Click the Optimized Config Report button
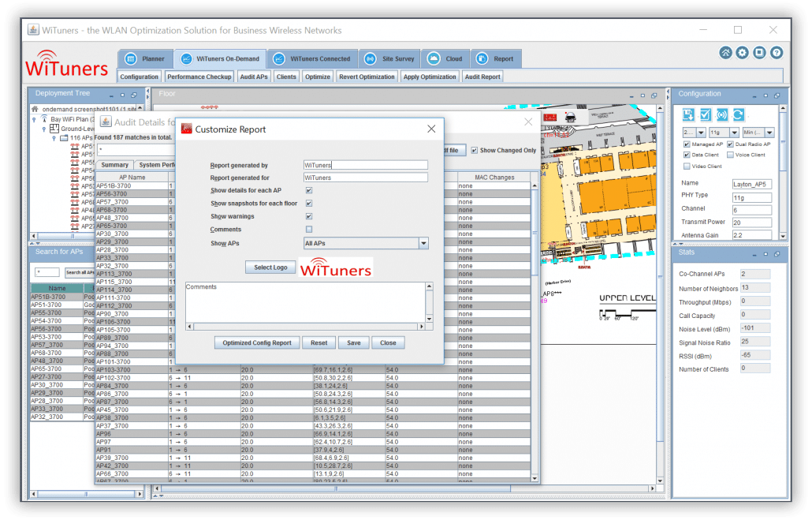This screenshot has width=812, height=520. (x=257, y=342)
